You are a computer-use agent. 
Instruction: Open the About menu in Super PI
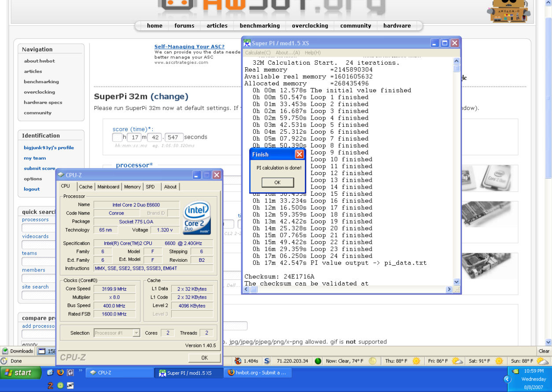coord(287,53)
